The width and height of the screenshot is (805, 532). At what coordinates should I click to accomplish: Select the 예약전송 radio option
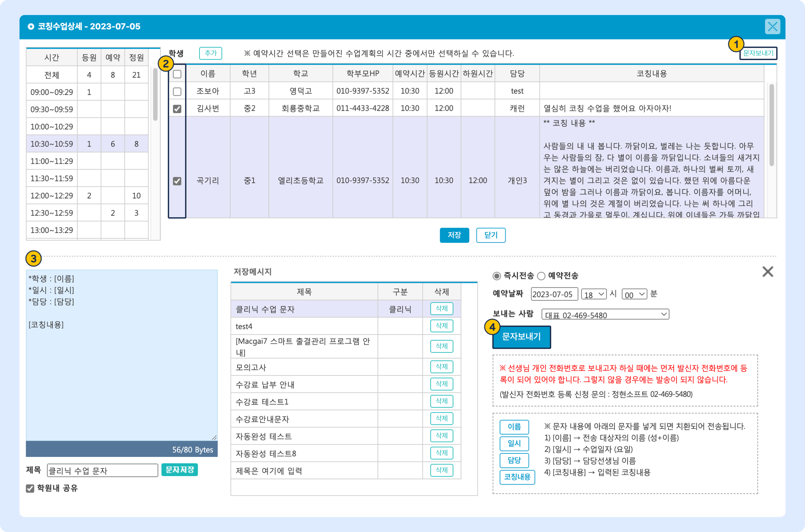[541, 276]
